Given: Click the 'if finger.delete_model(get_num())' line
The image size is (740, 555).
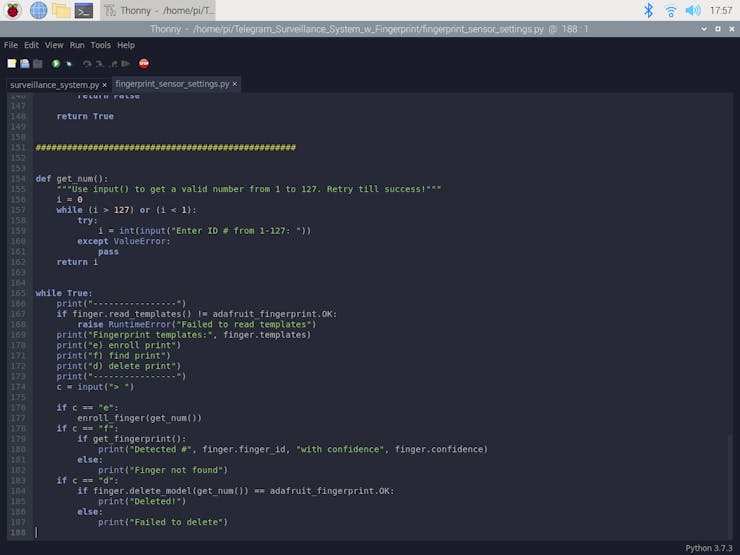Looking at the screenshot, I should [x=235, y=491].
